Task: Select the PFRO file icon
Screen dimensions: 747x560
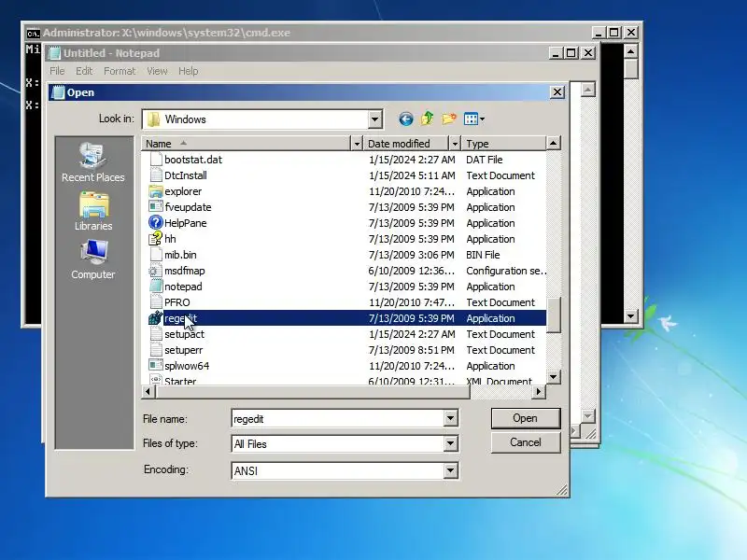Action: [156, 302]
